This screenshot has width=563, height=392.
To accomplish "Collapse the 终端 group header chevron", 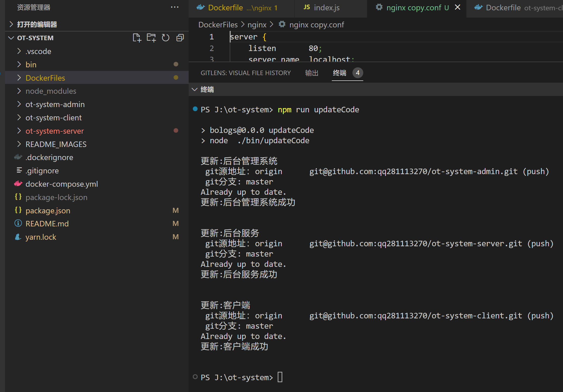I will 194,89.
